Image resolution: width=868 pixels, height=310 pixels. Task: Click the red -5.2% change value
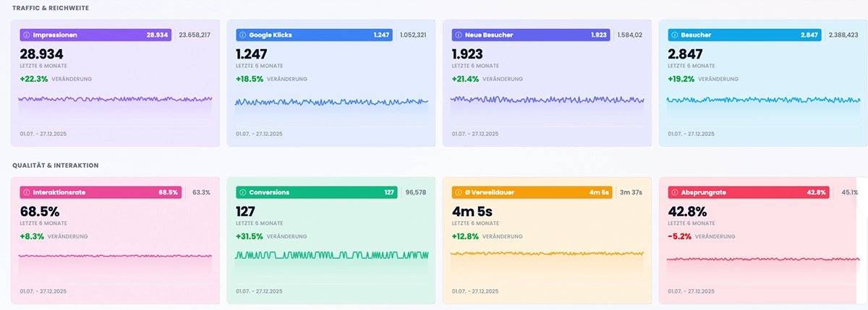pyautogui.click(x=680, y=236)
